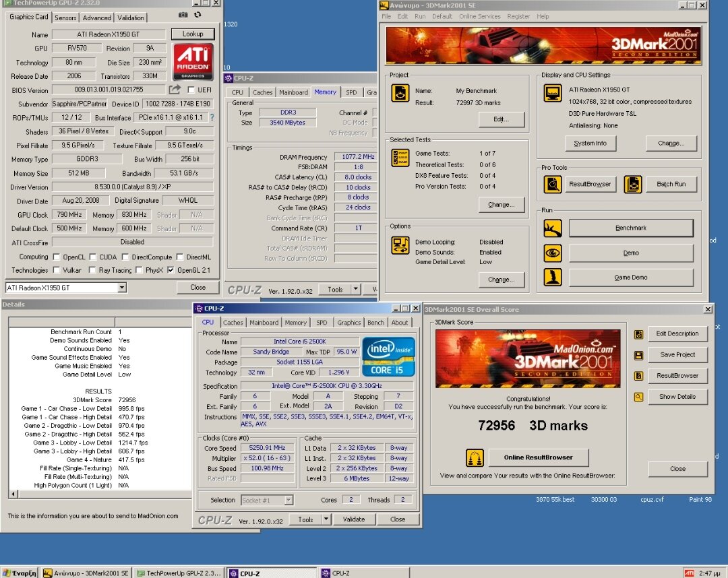Click the 3DMark2001 SE taskbar button

(87, 573)
